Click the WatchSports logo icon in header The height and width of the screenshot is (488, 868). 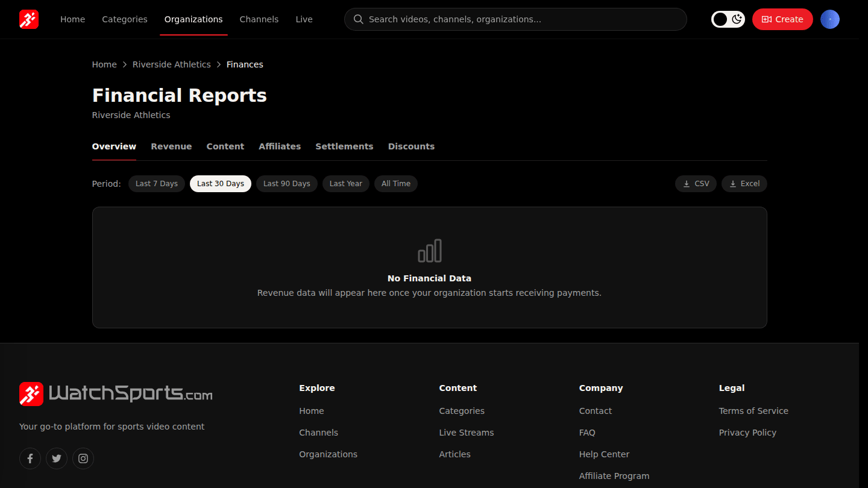pos(29,19)
